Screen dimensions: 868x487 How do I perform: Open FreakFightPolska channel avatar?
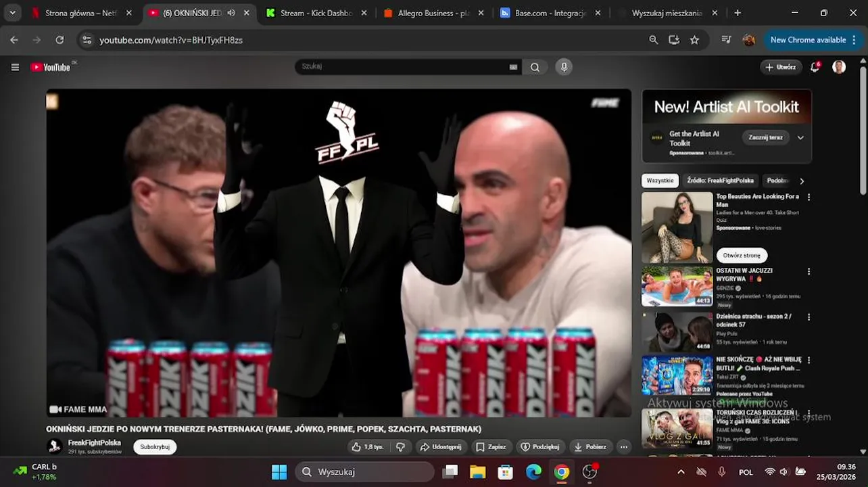pyautogui.click(x=54, y=446)
